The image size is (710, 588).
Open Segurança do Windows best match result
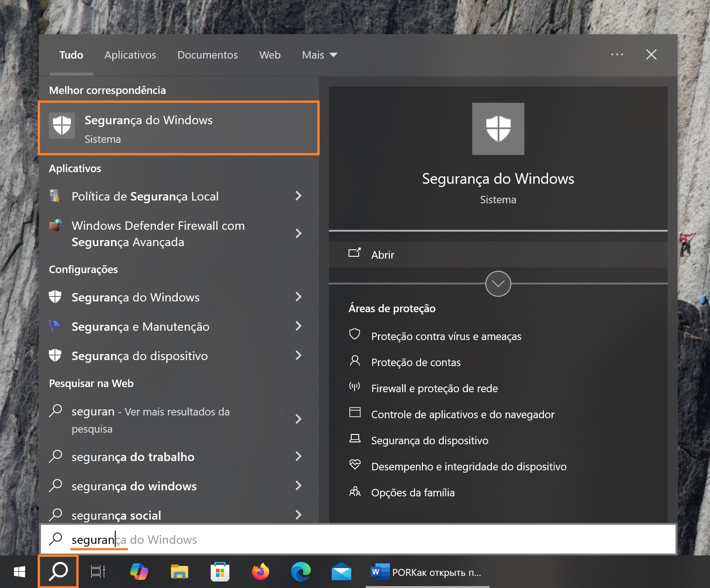179,128
